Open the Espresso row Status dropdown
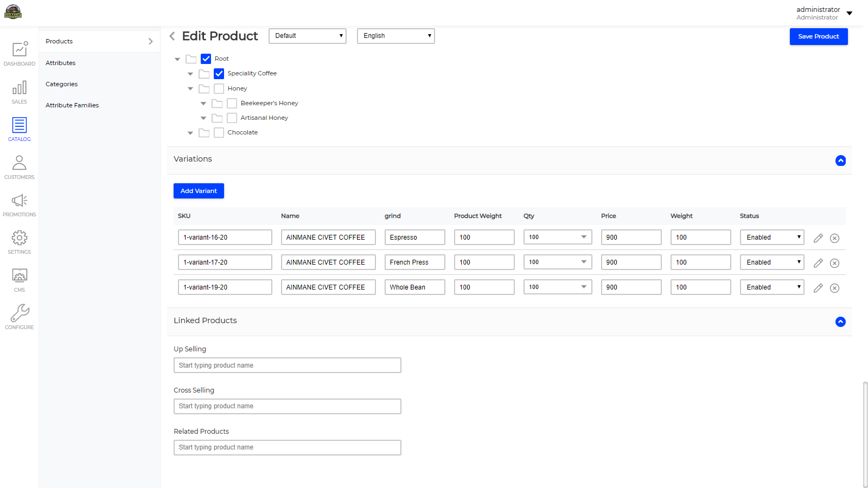Viewport: 868px width, 488px height. click(x=772, y=237)
